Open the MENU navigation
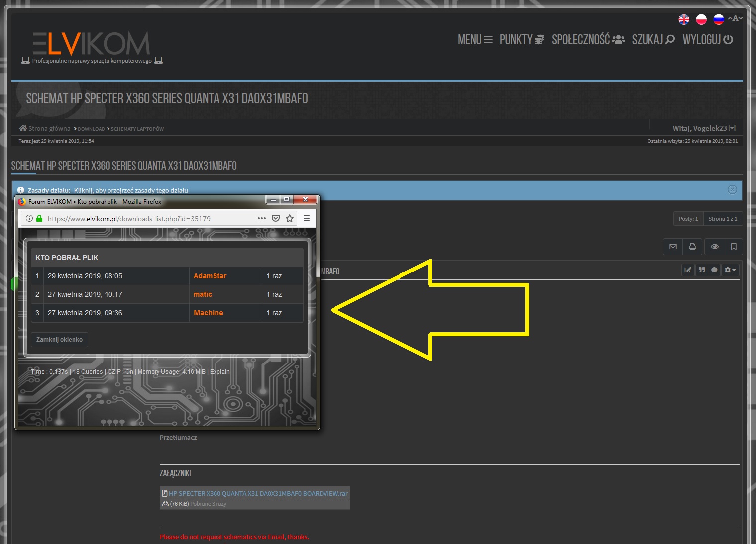Viewport: 756px width, 544px height. pos(475,40)
